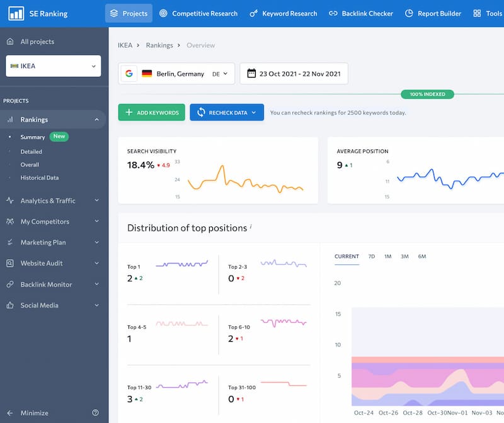Image resolution: width=504 pixels, height=423 pixels.
Task: Select the CURRENT chart period tab
Action: 346,257
